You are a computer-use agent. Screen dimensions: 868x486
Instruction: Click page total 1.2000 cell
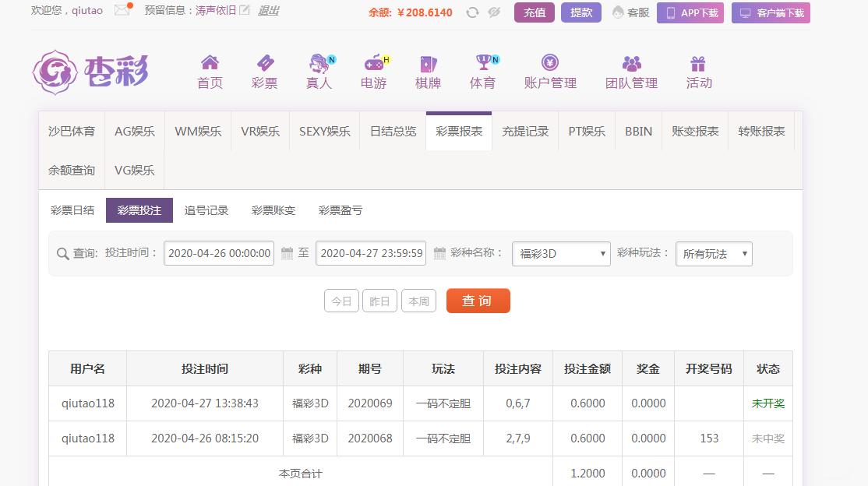point(588,474)
